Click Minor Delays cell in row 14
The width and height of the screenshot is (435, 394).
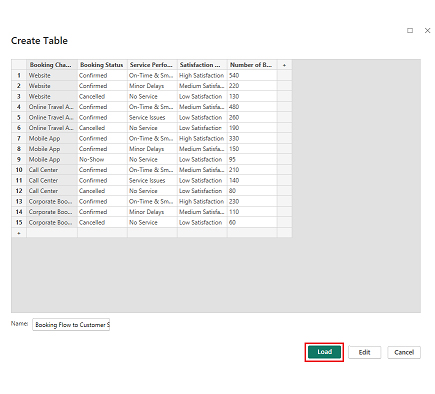point(152,212)
